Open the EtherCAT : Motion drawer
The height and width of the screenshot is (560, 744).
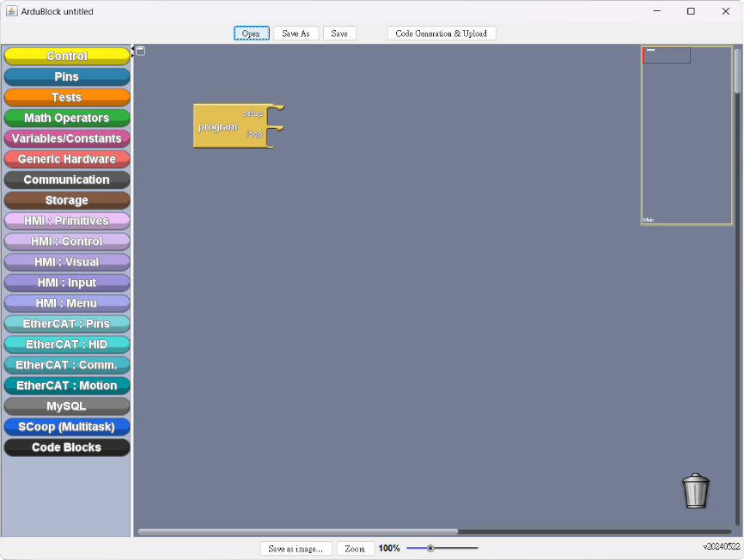point(67,386)
